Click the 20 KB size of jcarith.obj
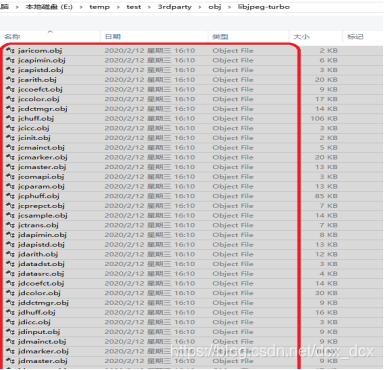384x370 pixels. (x=326, y=80)
